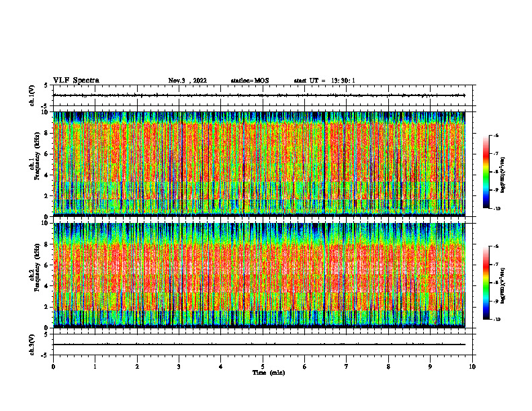Image resolution: width=532 pixels, height=411 pixels.
Task: Click the ch.1 PSD color scale bar
Action: 486,172
